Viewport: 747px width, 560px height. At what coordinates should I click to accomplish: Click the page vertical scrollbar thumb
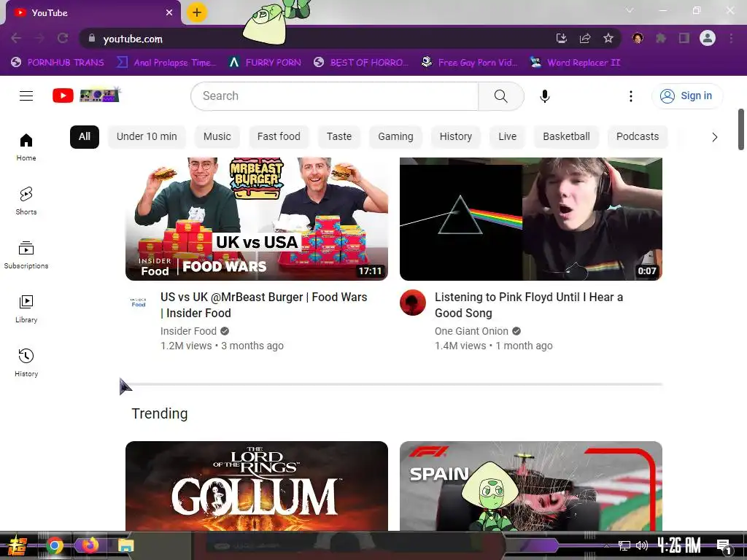point(741,130)
